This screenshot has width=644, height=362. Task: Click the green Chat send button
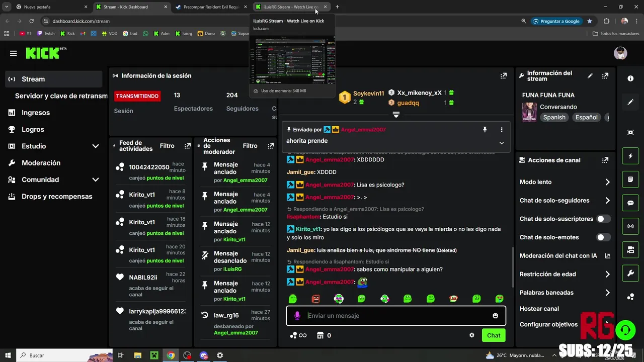coord(494,335)
